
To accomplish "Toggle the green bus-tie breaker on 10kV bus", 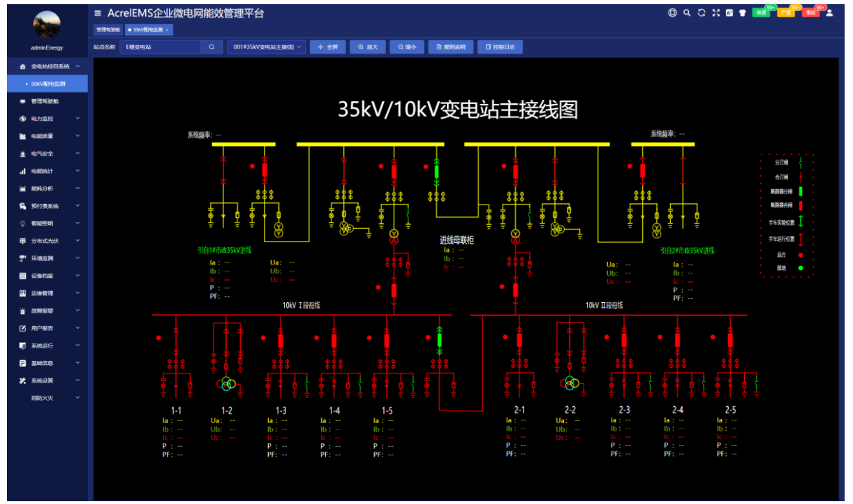I will [x=440, y=340].
